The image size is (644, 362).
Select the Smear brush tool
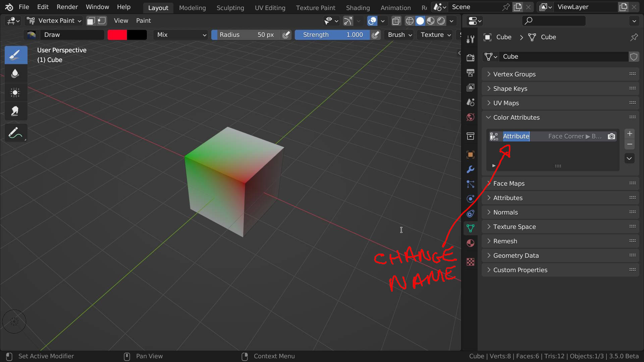tap(15, 111)
